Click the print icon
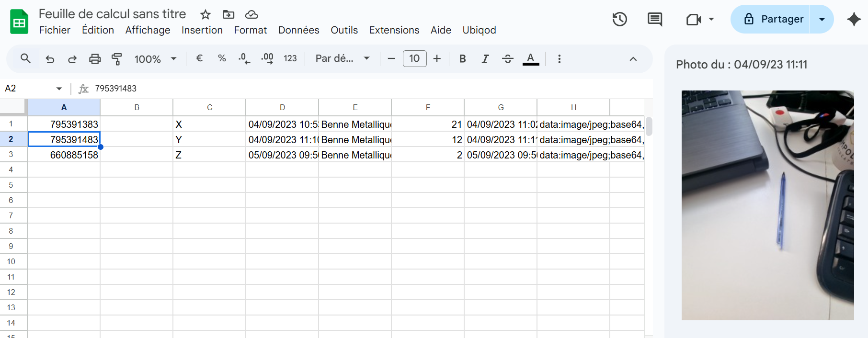Screen dimensions: 868x338 point(95,59)
